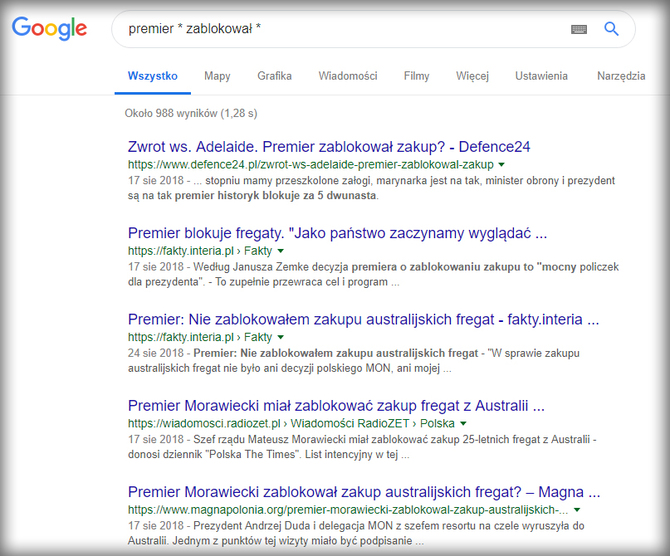Expand arrow next to defence24.pl URL
Image resolution: width=670 pixels, height=556 pixels.
(x=502, y=165)
